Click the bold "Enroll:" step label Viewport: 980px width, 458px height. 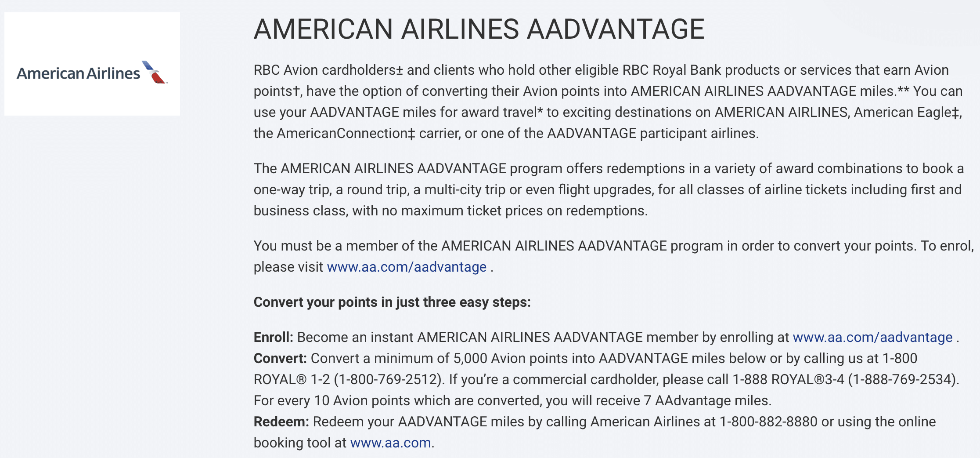pos(273,338)
